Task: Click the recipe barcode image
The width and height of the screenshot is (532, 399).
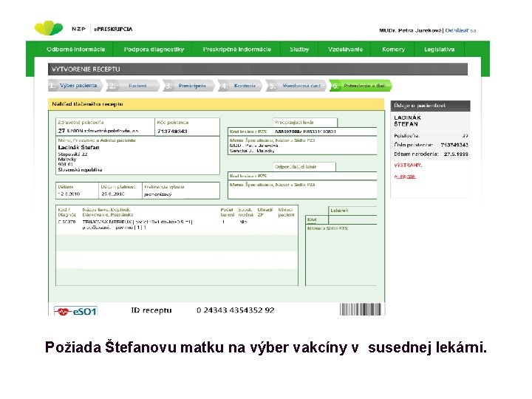Action: point(361,310)
